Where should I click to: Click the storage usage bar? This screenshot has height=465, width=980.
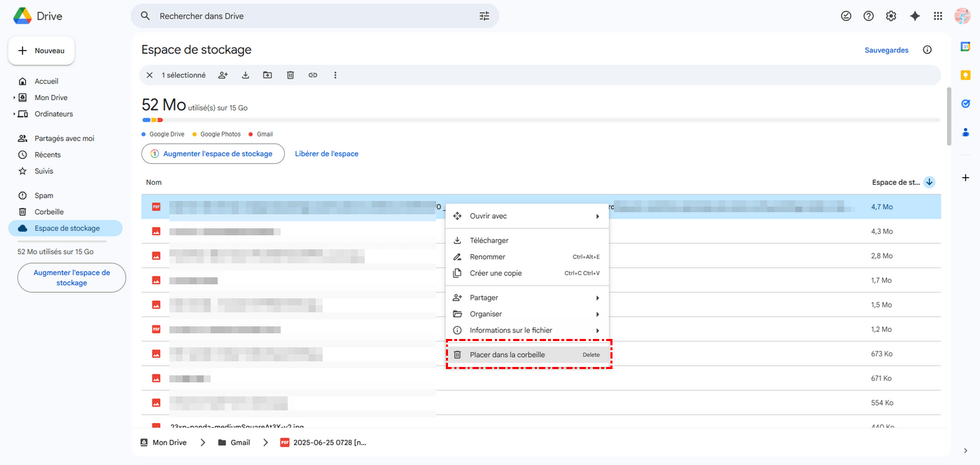540,120
